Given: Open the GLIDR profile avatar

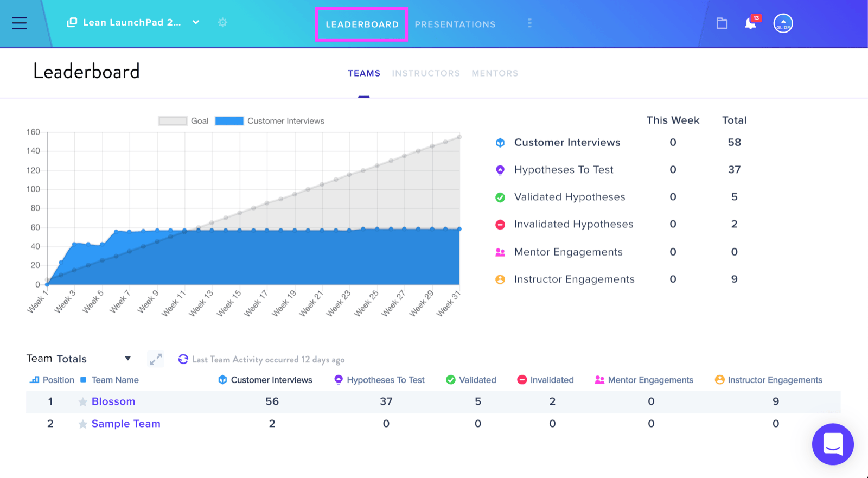Looking at the screenshot, I should (783, 23).
